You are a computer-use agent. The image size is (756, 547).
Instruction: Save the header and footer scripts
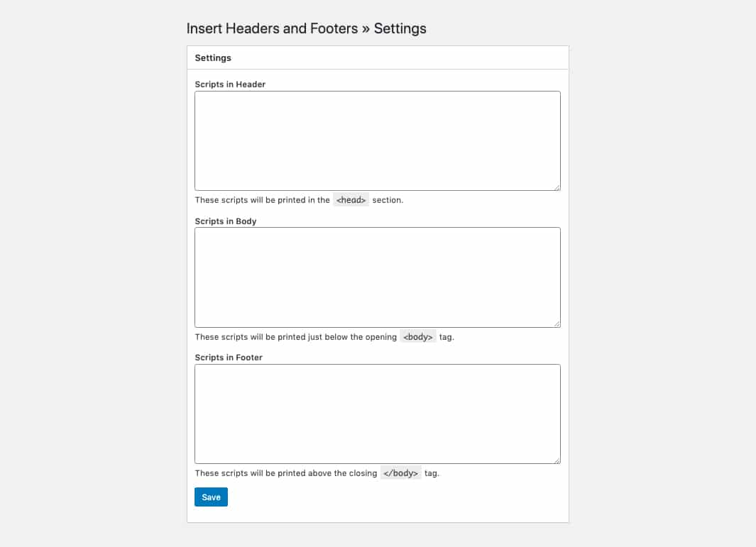click(211, 497)
